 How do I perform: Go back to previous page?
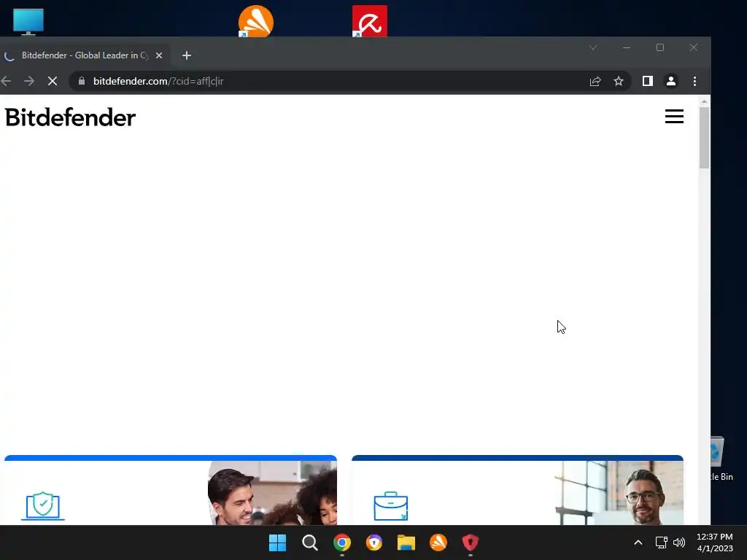point(6,82)
